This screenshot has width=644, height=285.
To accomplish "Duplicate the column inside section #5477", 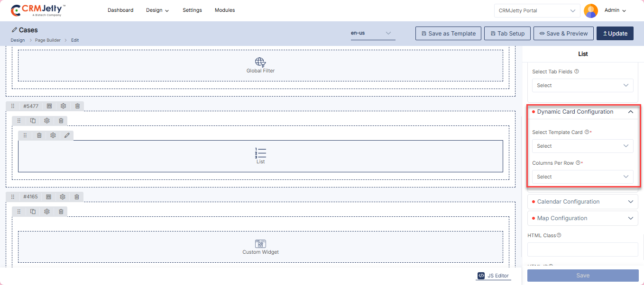I will pyautogui.click(x=33, y=121).
